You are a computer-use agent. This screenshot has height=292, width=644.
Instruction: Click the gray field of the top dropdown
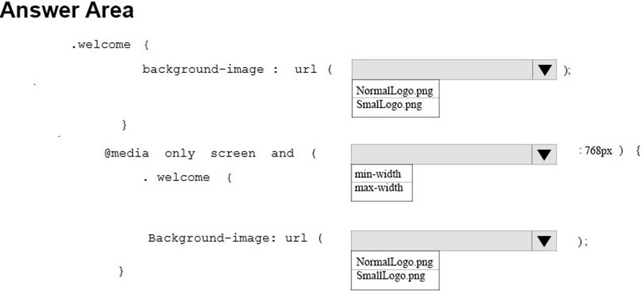[x=443, y=70]
